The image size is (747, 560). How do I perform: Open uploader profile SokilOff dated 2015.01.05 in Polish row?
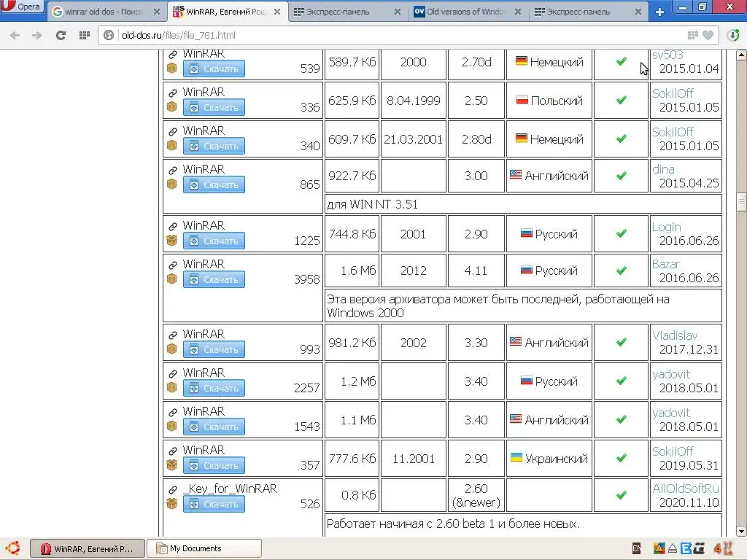pos(672,93)
